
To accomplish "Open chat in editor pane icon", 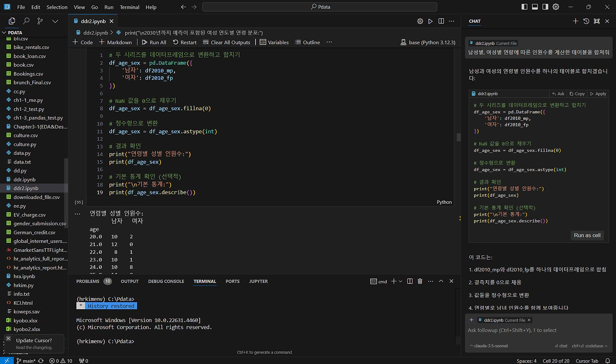I will (x=597, y=21).
